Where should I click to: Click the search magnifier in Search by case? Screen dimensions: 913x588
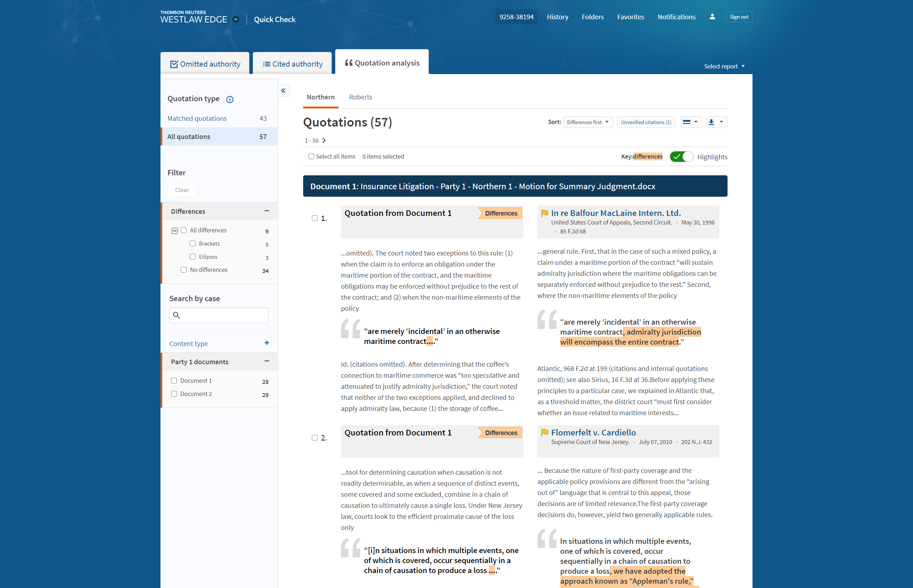pos(177,315)
